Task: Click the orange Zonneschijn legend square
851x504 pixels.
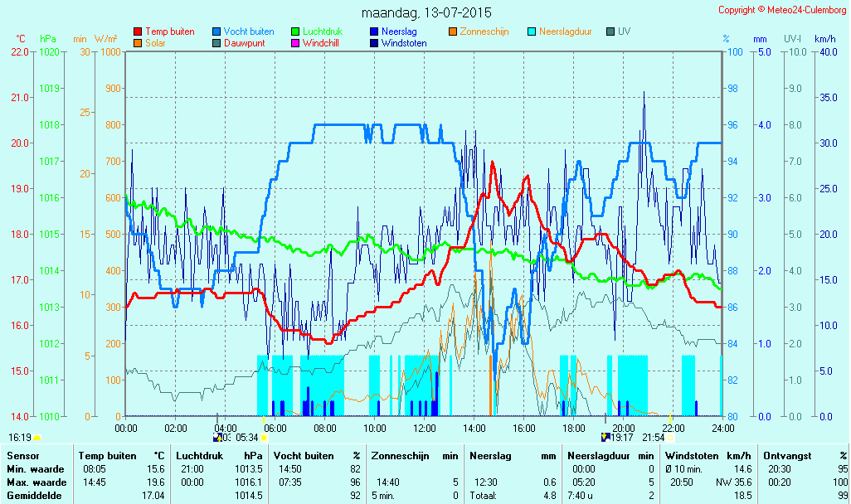Action: coord(453,32)
